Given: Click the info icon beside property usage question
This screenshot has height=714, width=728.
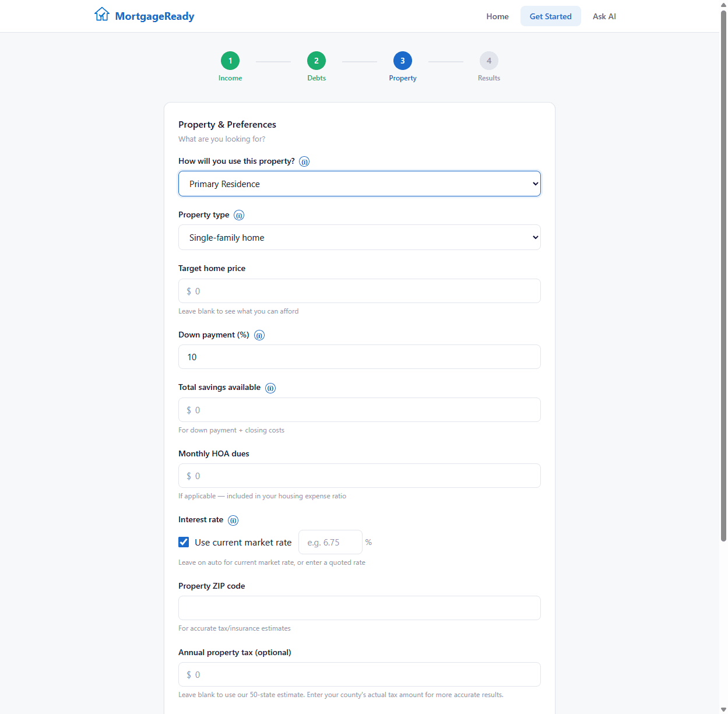Looking at the screenshot, I should point(304,161).
